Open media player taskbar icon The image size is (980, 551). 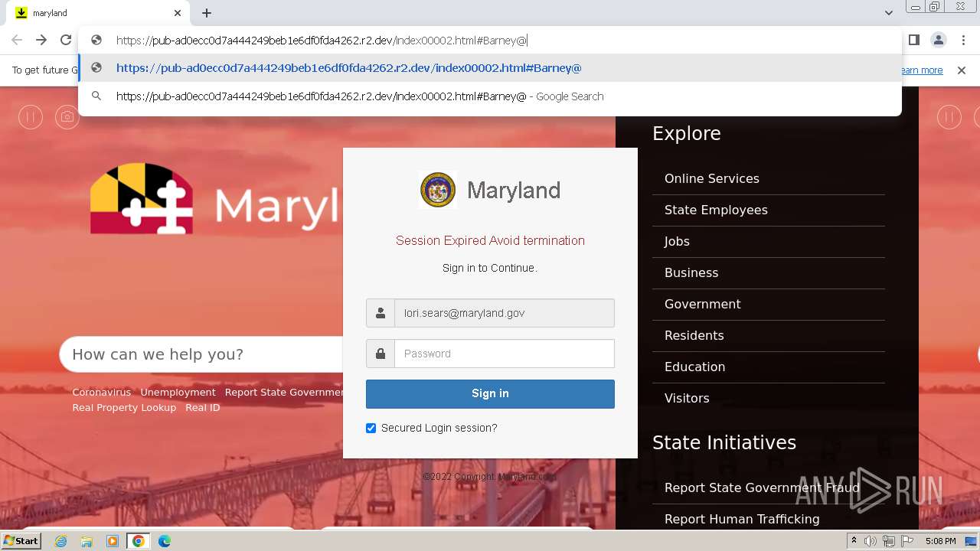(x=113, y=541)
